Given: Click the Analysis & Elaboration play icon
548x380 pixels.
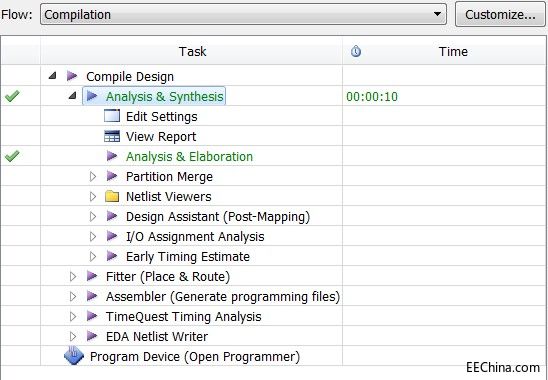Looking at the screenshot, I should (112, 156).
